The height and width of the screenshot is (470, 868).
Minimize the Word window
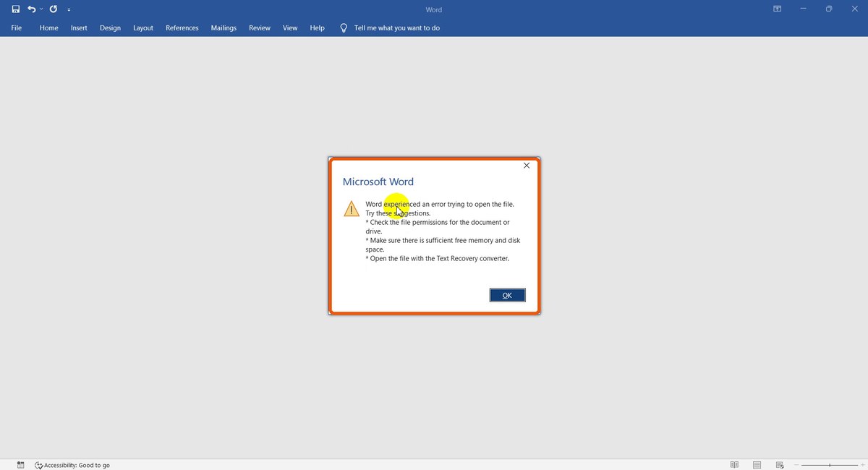coord(803,9)
